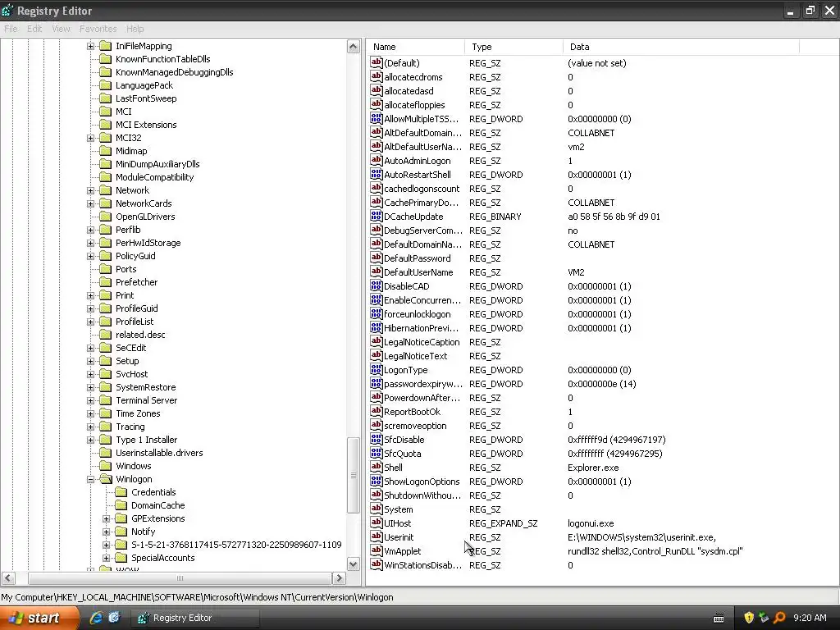Viewport: 840px width, 630px height.
Task: Click the LanguagePack folder icon
Action: [106, 85]
